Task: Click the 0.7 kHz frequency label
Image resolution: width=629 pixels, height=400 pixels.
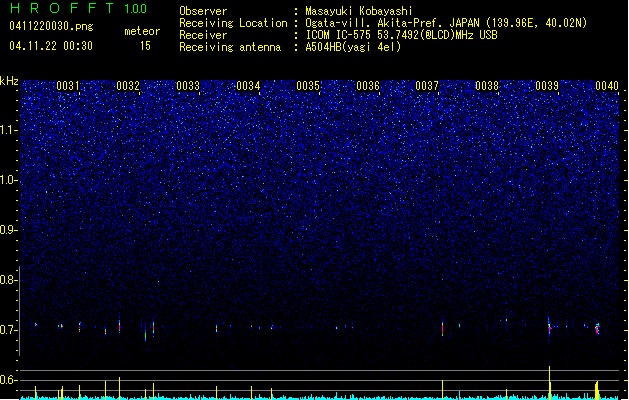Action: pos(8,330)
